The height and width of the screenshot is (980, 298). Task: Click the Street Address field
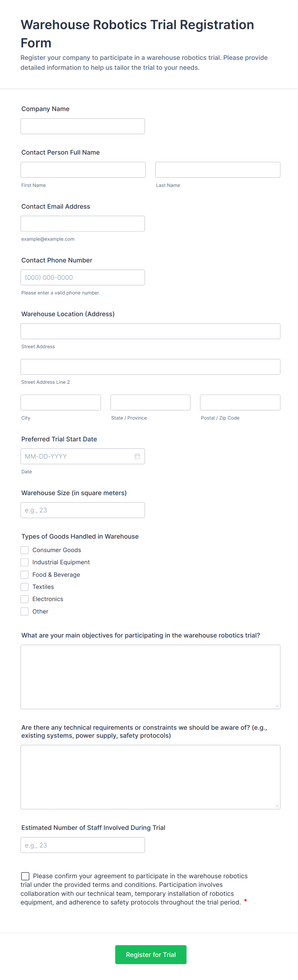pyautogui.click(x=150, y=331)
